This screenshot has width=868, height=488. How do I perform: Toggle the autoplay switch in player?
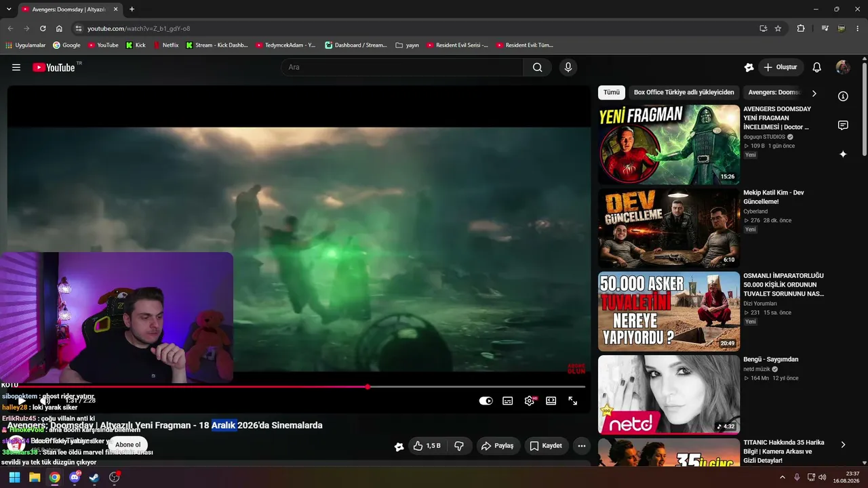click(x=486, y=401)
